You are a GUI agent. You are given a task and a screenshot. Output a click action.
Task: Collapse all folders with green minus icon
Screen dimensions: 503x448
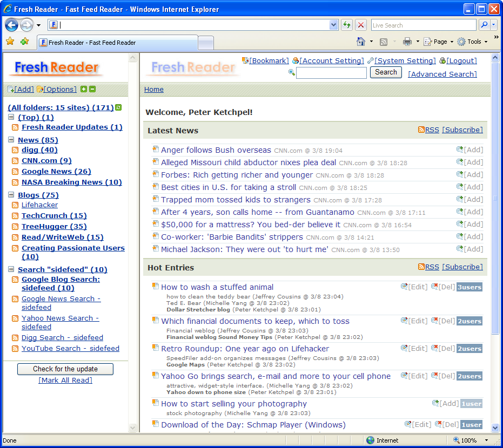click(92, 89)
